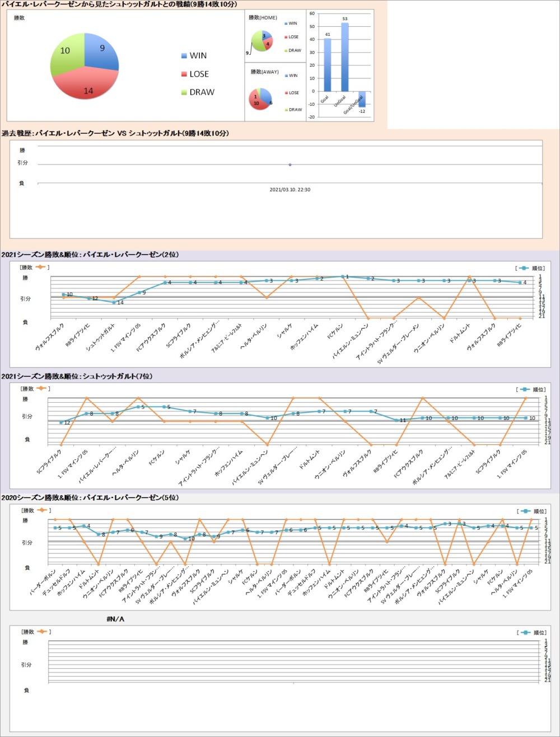Select rank 12 point in 2021 Stuttgart chart

[x=61, y=422]
